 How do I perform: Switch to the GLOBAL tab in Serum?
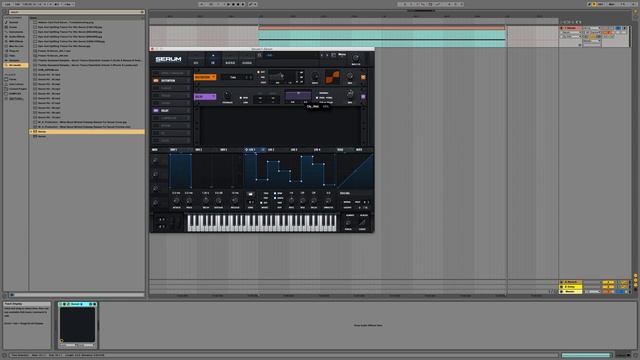tap(247, 63)
